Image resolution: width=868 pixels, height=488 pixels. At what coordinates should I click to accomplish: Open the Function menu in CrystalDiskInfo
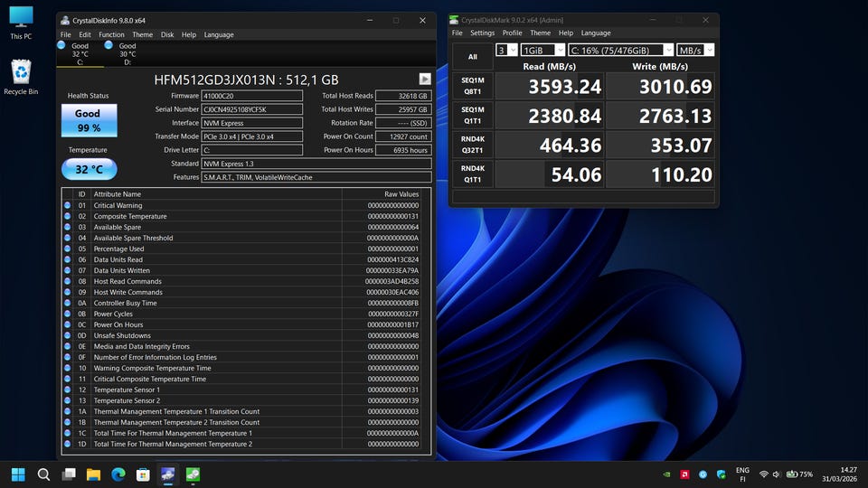[x=111, y=34]
